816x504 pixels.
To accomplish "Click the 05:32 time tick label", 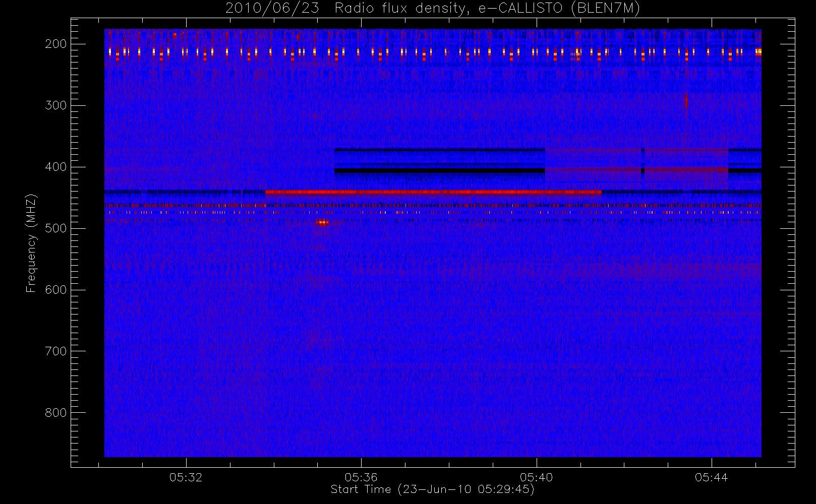I will coord(186,477).
